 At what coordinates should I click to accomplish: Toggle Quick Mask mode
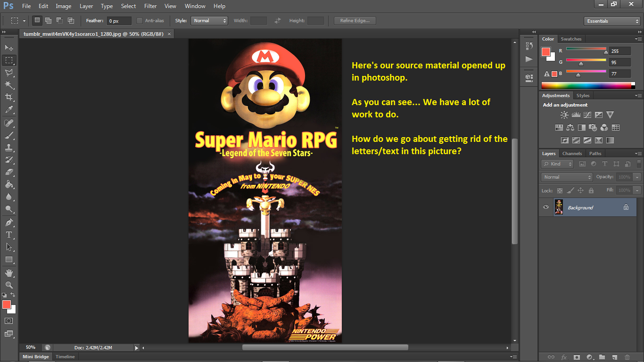click(9, 321)
